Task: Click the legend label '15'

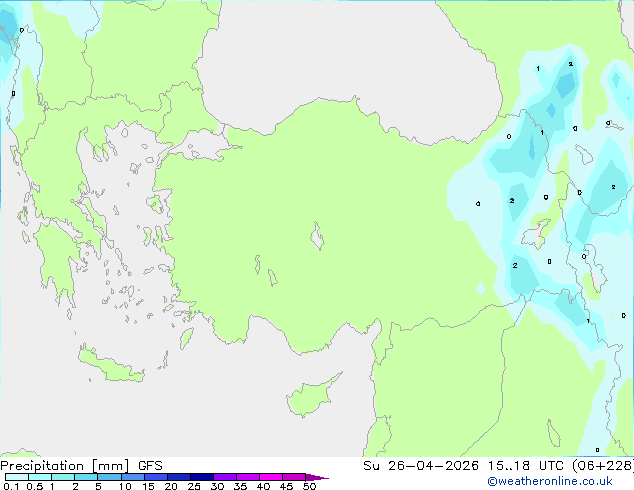Action: (148, 486)
